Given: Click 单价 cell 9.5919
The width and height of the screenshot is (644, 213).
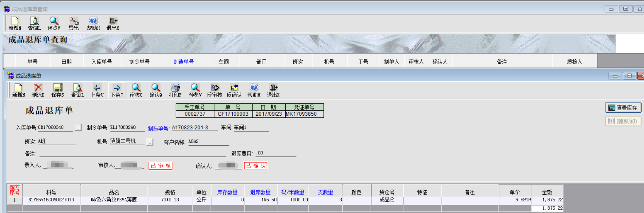Looking at the screenshot, I should point(515,200).
